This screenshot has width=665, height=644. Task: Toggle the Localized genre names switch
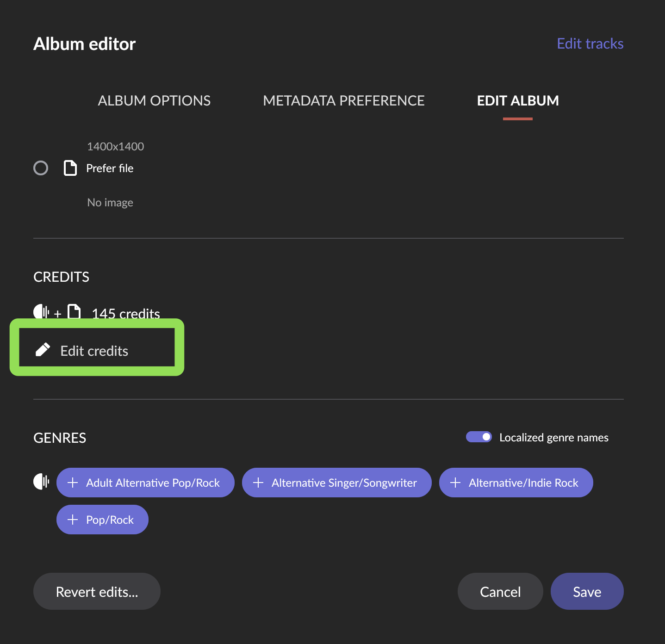[479, 437]
